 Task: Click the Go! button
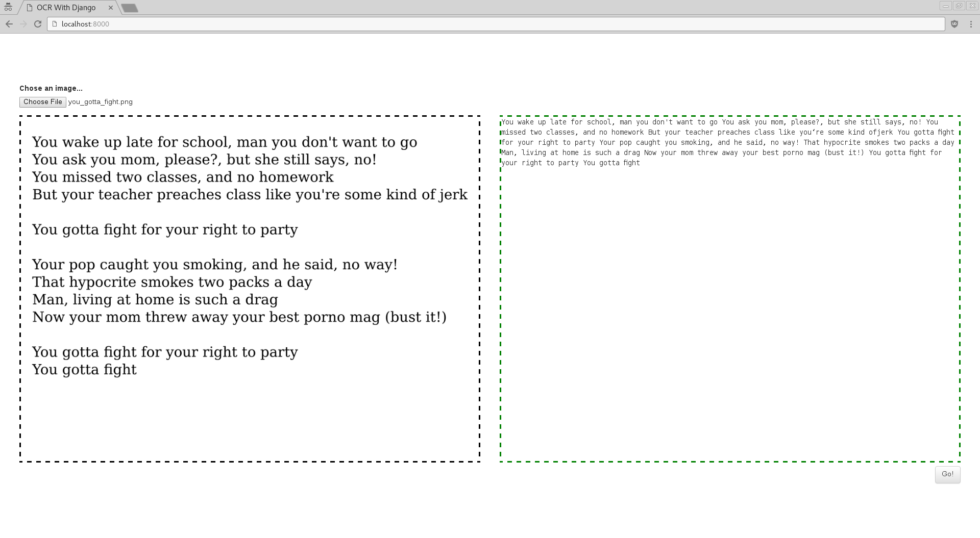pos(947,474)
